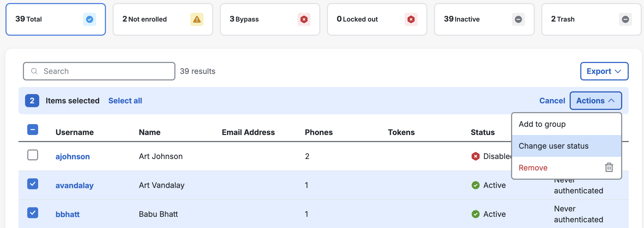The width and height of the screenshot is (644, 228).
Task: Choose Add to group from Actions menu
Action: pos(542,124)
